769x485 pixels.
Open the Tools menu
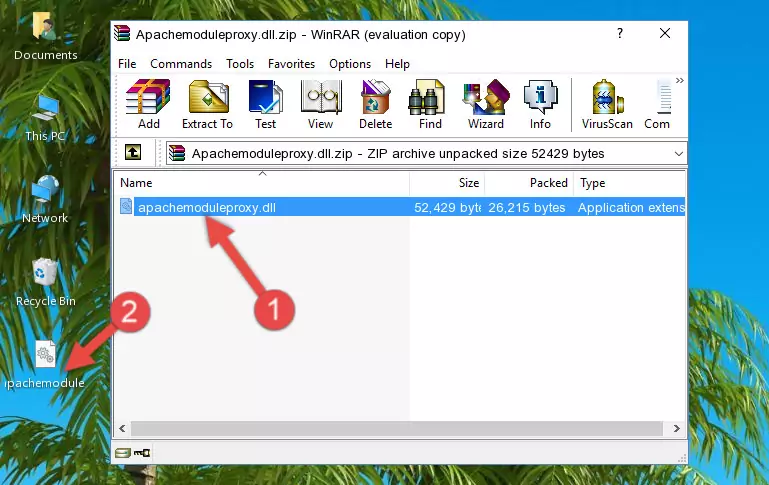click(240, 64)
